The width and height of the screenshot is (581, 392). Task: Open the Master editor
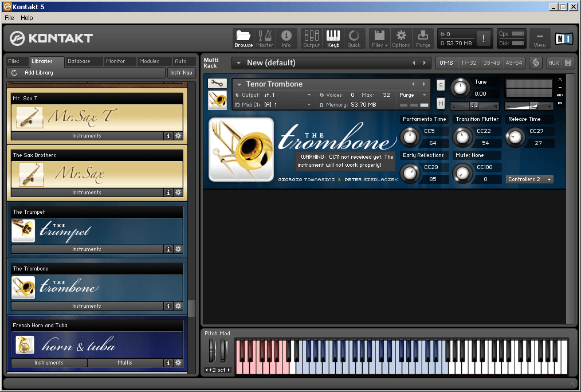click(265, 38)
